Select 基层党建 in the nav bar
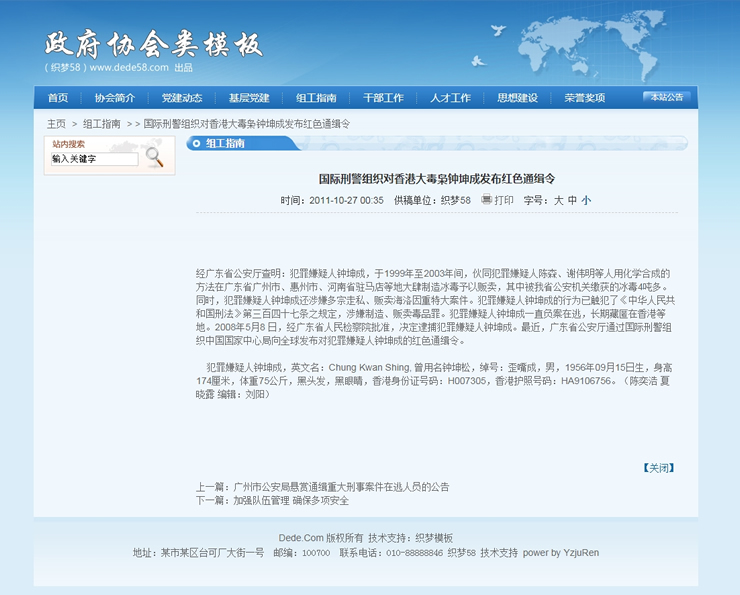The width and height of the screenshot is (740, 595). coord(249,98)
